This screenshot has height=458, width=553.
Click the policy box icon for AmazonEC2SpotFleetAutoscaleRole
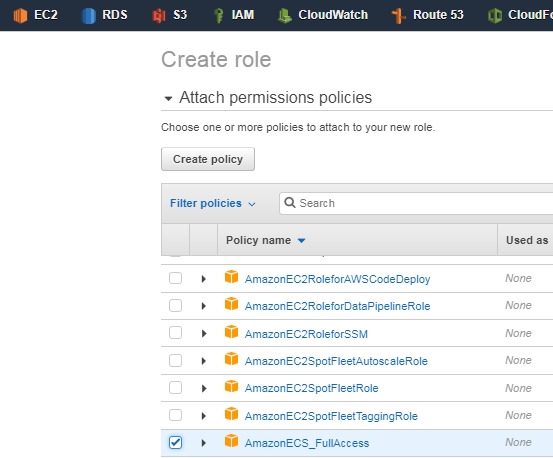click(x=231, y=359)
